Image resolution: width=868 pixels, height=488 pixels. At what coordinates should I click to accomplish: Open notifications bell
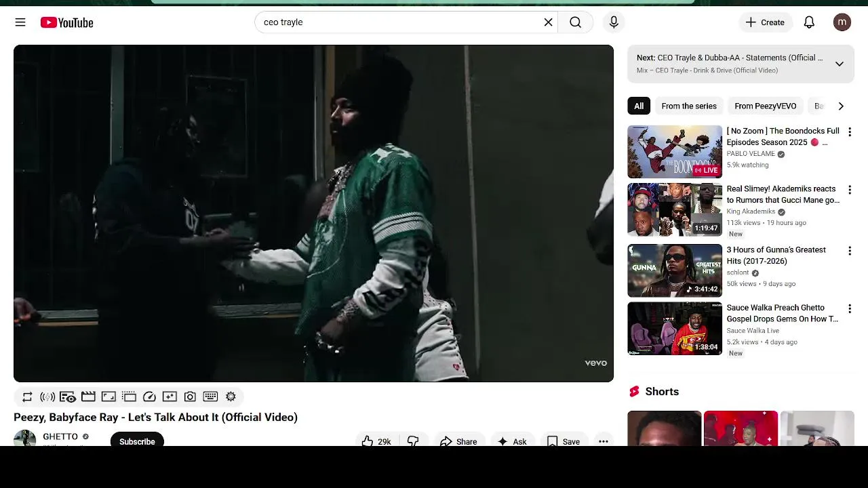click(x=809, y=22)
